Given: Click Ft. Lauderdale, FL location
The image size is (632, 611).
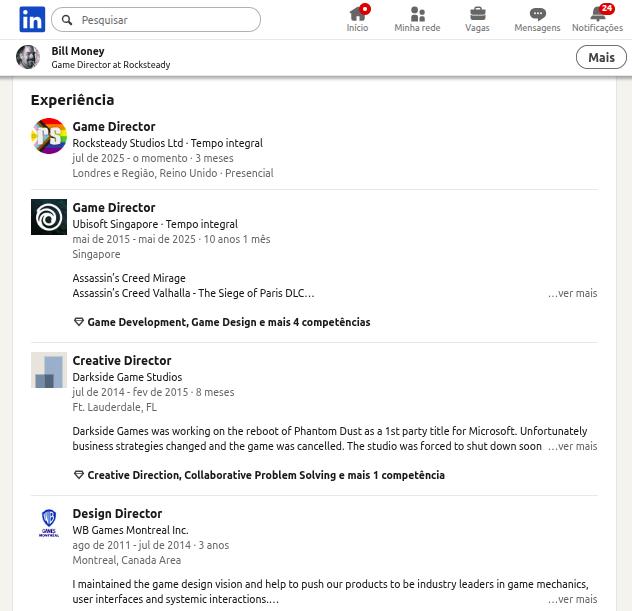Looking at the screenshot, I should tap(114, 407).
